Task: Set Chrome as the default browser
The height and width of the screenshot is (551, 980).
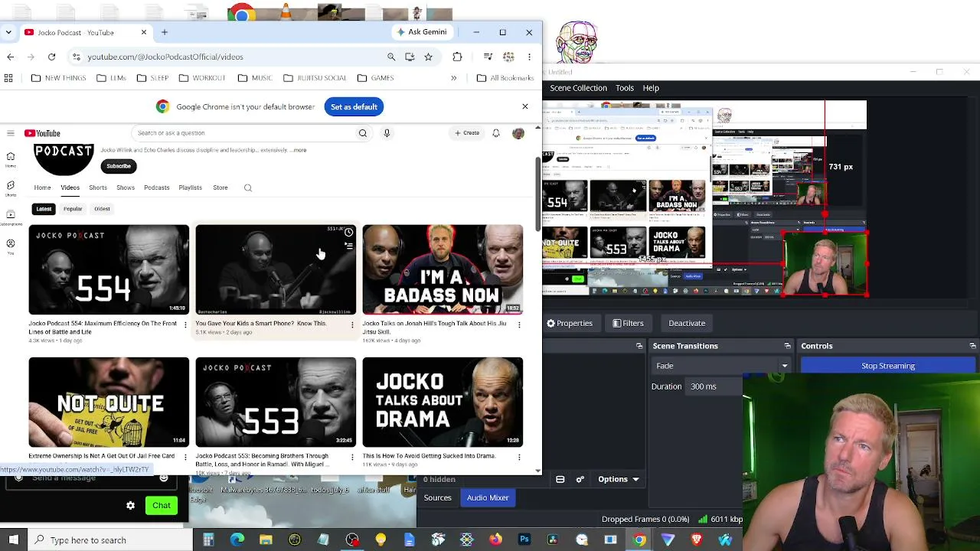Action: [354, 107]
